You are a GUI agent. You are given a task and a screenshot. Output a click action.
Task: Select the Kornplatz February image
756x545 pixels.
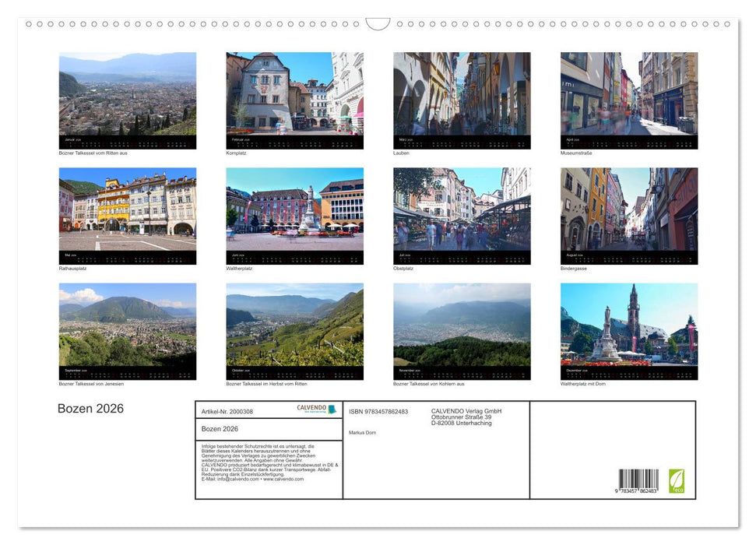tap(294, 100)
